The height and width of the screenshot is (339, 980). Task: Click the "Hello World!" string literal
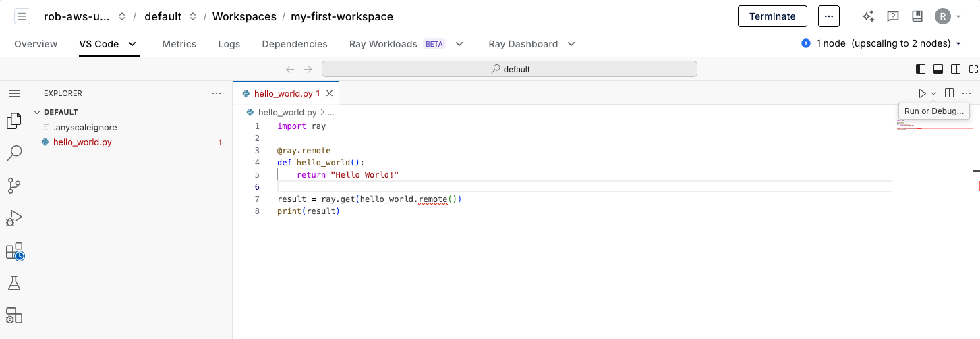tap(365, 175)
